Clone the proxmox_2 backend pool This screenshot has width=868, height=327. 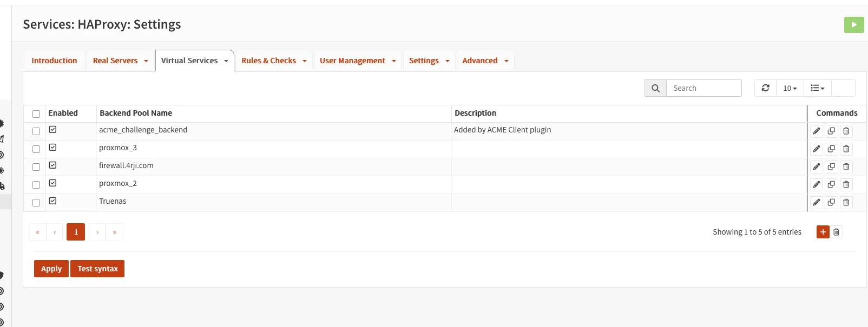pos(831,184)
